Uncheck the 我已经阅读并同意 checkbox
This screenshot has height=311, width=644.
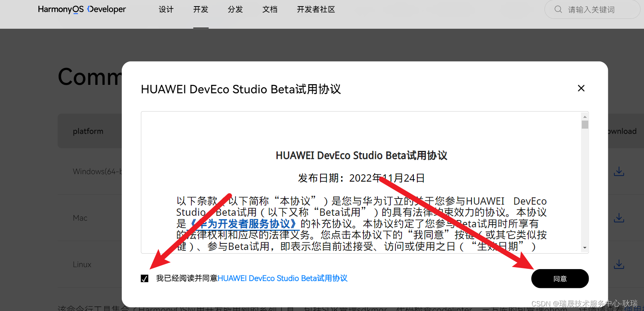[x=144, y=278]
